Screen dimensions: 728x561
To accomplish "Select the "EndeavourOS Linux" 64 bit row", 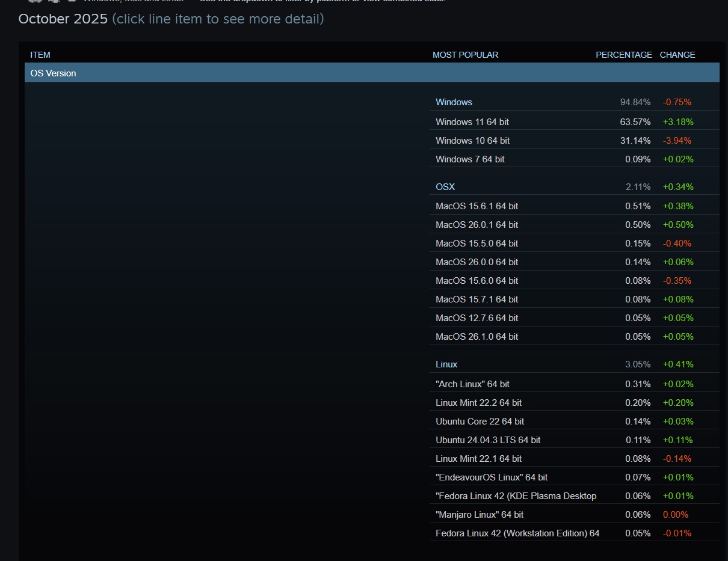I will (x=492, y=477).
